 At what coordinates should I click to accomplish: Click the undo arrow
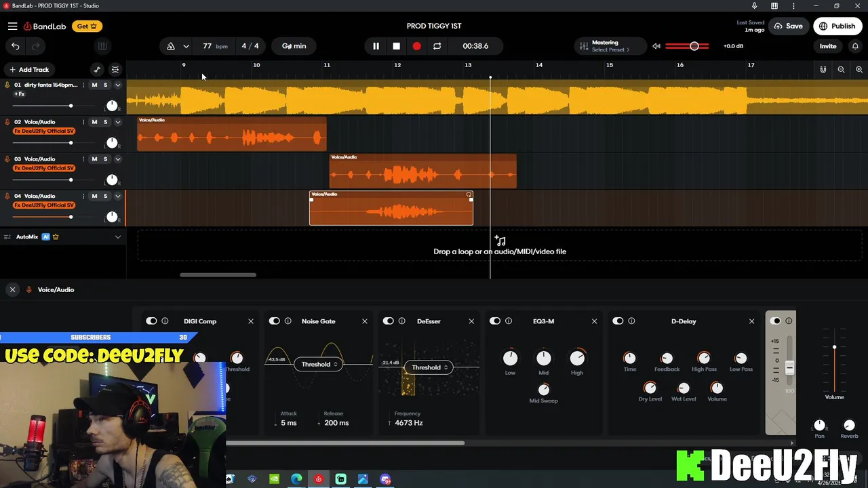(x=16, y=46)
